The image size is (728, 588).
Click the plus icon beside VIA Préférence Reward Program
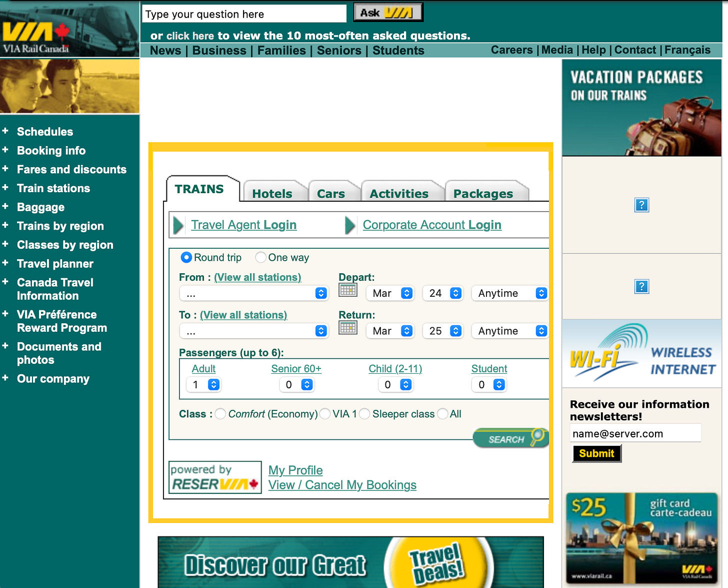tap(5, 314)
